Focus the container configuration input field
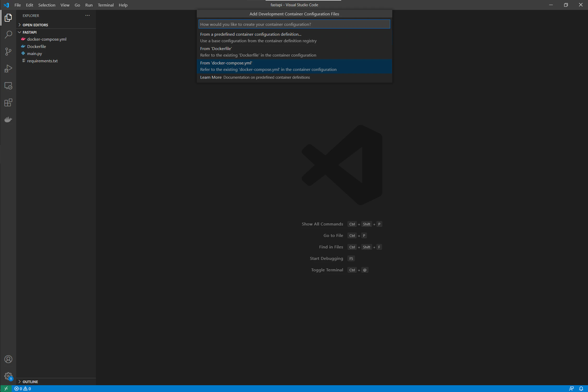 [x=294, y=24]
